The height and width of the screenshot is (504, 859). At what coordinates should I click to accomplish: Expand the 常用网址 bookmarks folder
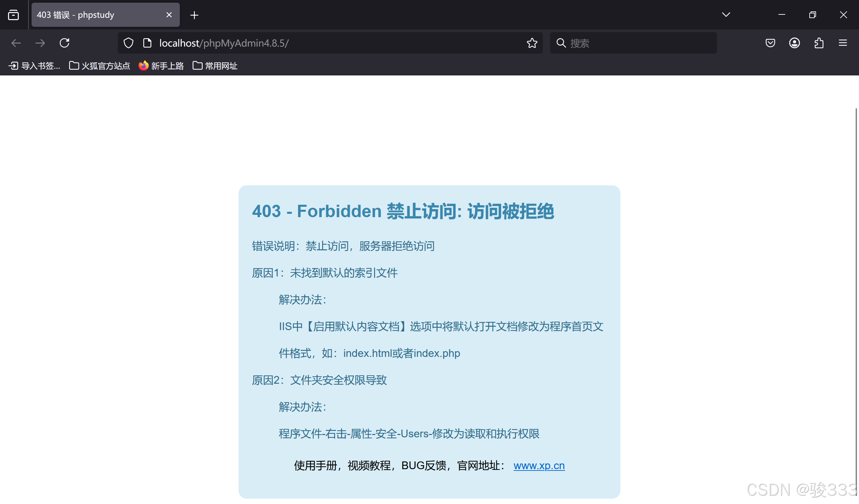pyautogui.click(x=215, y=65)
